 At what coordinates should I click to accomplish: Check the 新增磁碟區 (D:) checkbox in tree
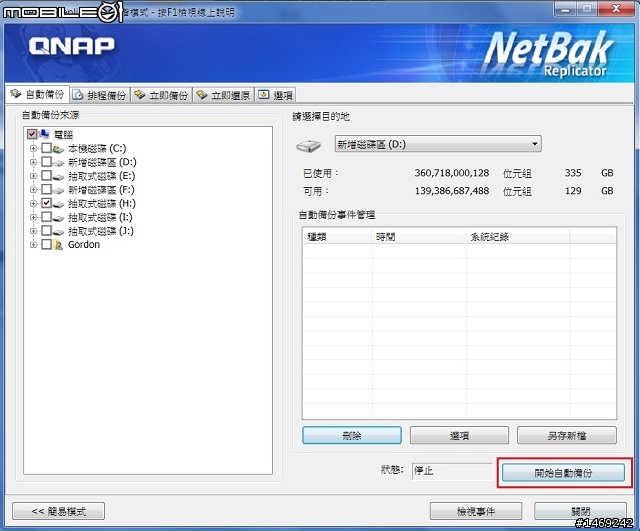[x=47, y=162]
